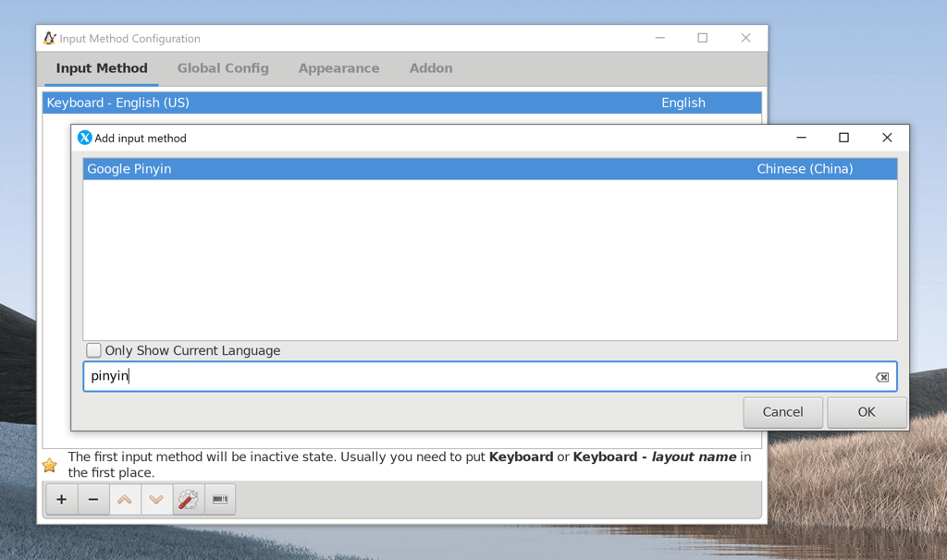Move the selected input method down
The width and height of the screenshot is (947, 560).
point(156,499)
